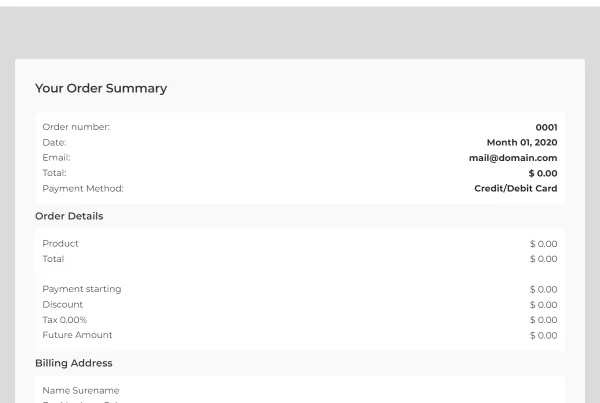Click the bold total amount $ 0.00
The image size is (600, 403).
[543, 173]
